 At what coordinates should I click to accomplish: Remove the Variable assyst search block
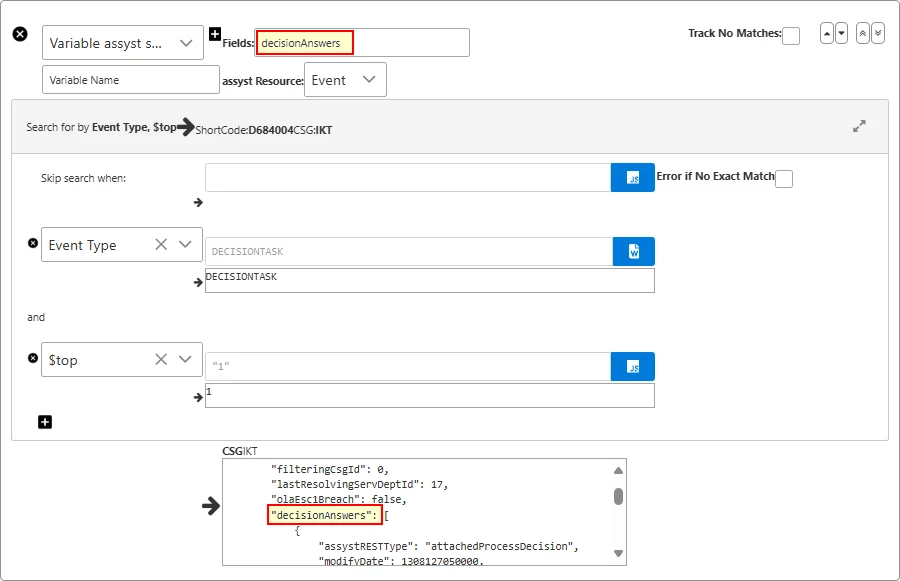point(20,34)
